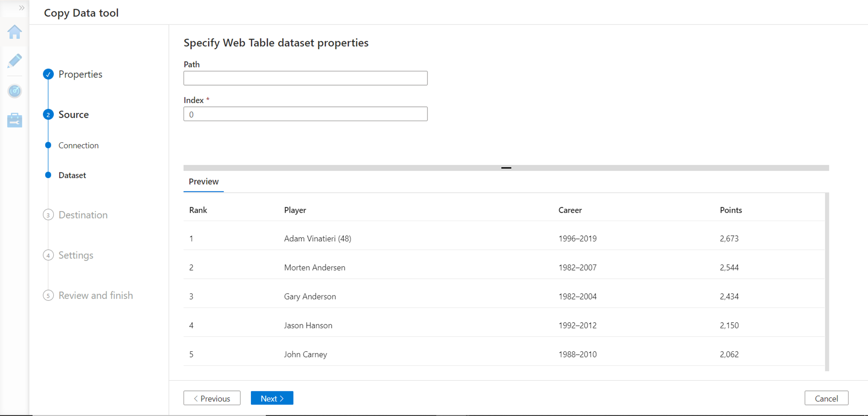The image size is (868, 416).
Task: Click the Next button
Action: coord(272,398)
